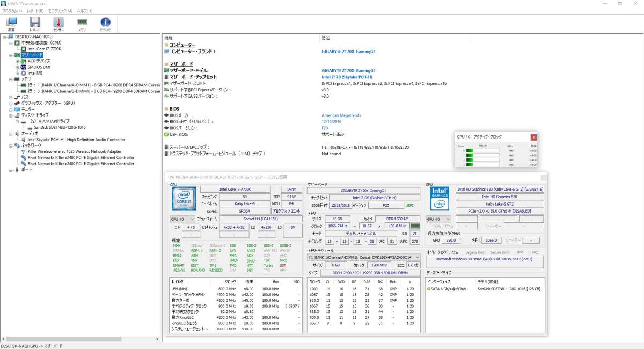Image resolution: width=644 pixels, height=349 pixels.
Task: Open the プログラム(P) menu
Action: 12,11
